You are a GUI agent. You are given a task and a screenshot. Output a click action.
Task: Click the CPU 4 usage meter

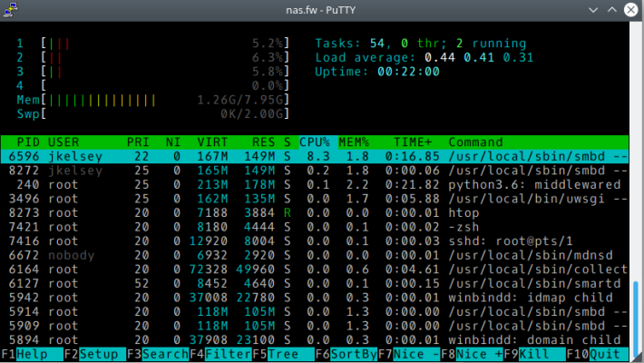pos(152,85)
